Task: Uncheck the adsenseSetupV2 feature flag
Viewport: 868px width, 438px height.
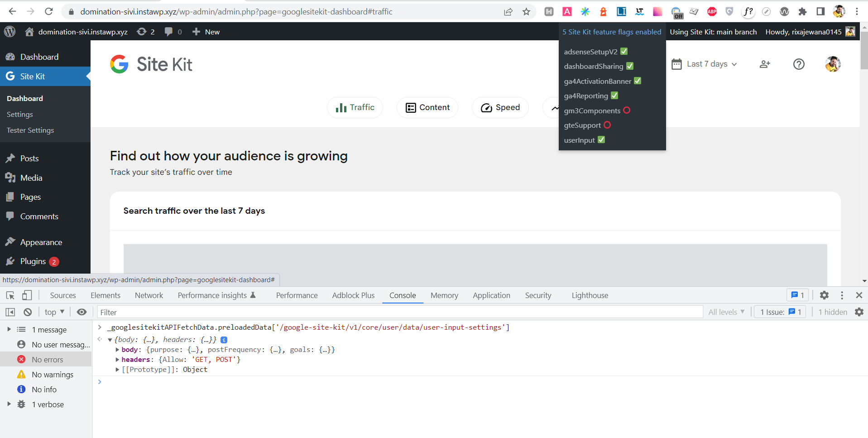Action: pyautogui.click(x=623, y=51)
